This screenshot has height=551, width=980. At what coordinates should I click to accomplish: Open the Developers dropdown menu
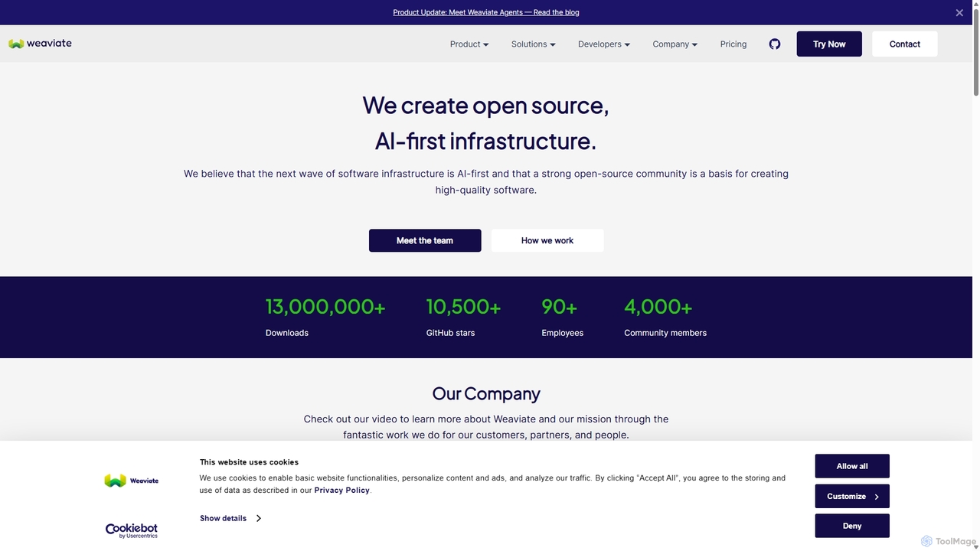click(x=604, y=44)
